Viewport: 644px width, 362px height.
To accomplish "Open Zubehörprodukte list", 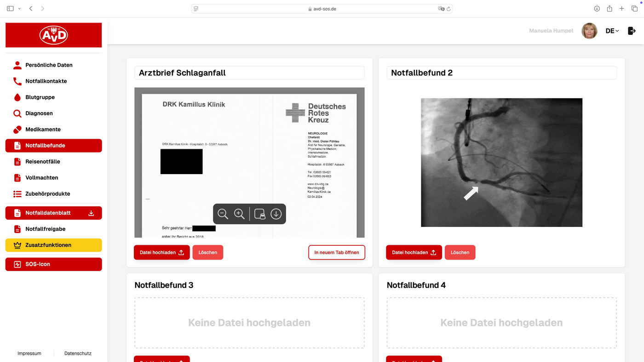I will coord(53,194).
